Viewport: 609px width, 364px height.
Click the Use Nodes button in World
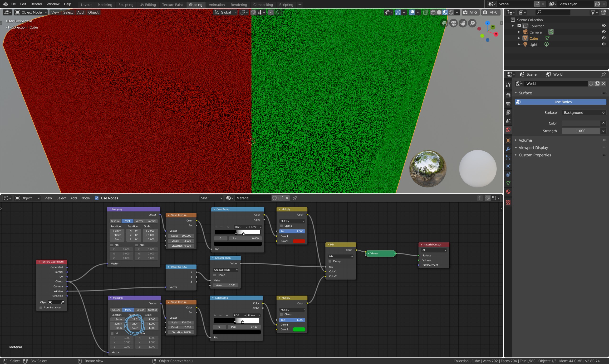click(x=560, y=102)
